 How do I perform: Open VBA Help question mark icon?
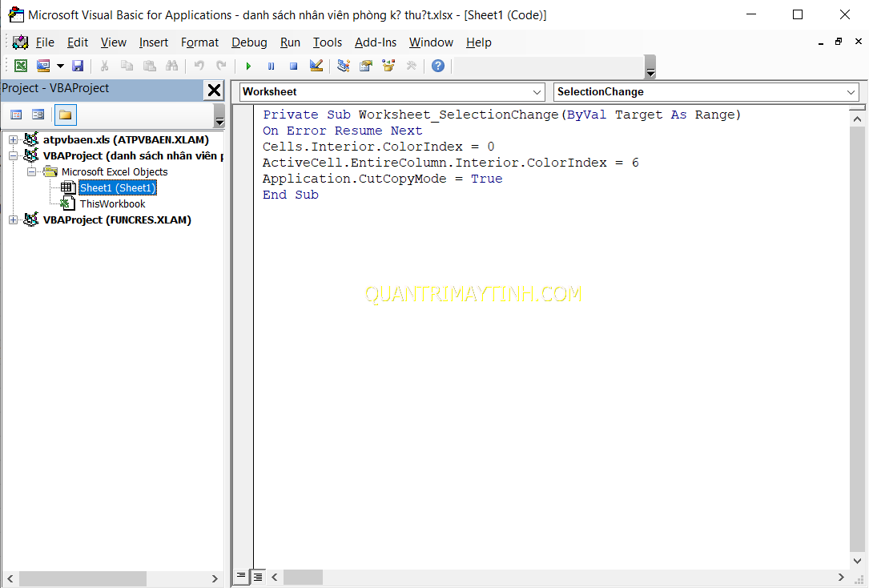click(438, 66)
